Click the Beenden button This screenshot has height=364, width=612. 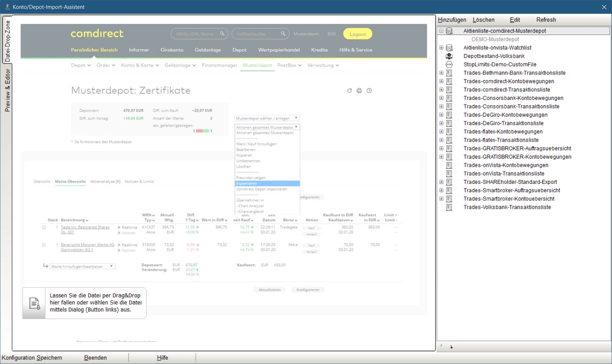coord(95,358)
